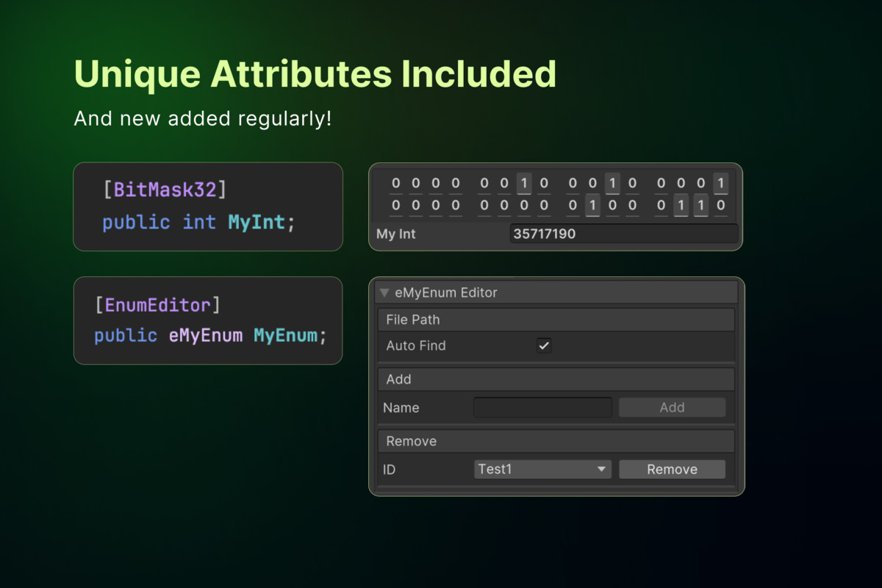Viewport: 882px width, 588px height.
Task: Toggle the enabled last bit of the top row
Action: click(x=721, y=184)
